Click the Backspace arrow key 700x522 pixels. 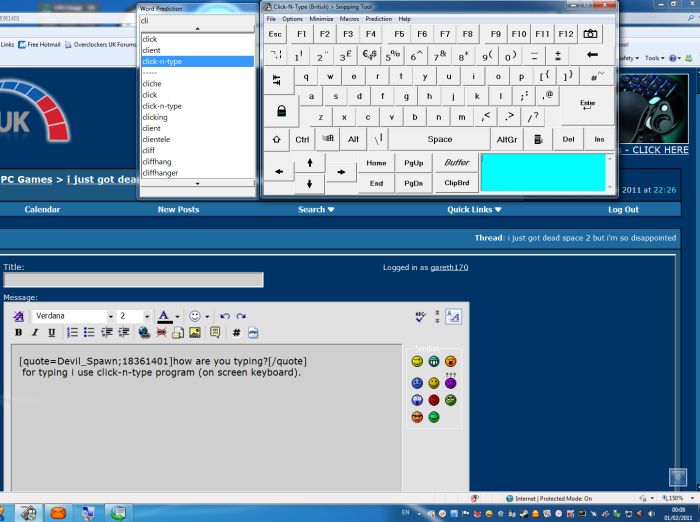(x=592, y=55)
